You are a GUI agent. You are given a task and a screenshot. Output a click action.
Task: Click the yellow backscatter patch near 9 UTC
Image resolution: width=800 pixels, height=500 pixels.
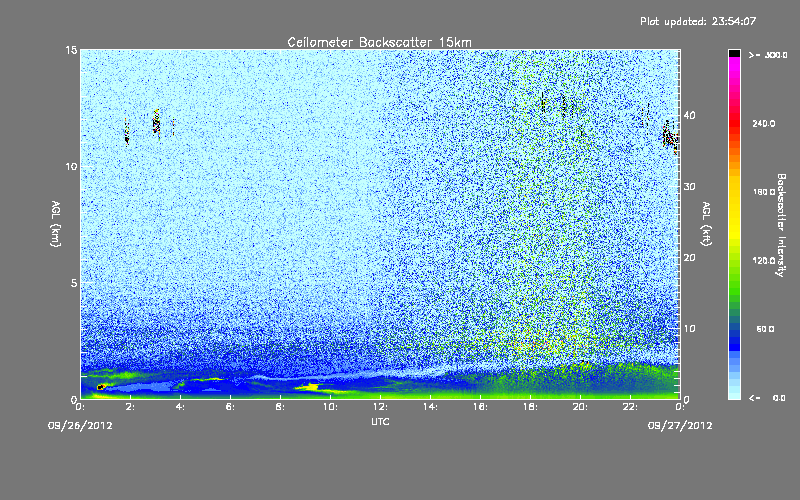point(310,388)
